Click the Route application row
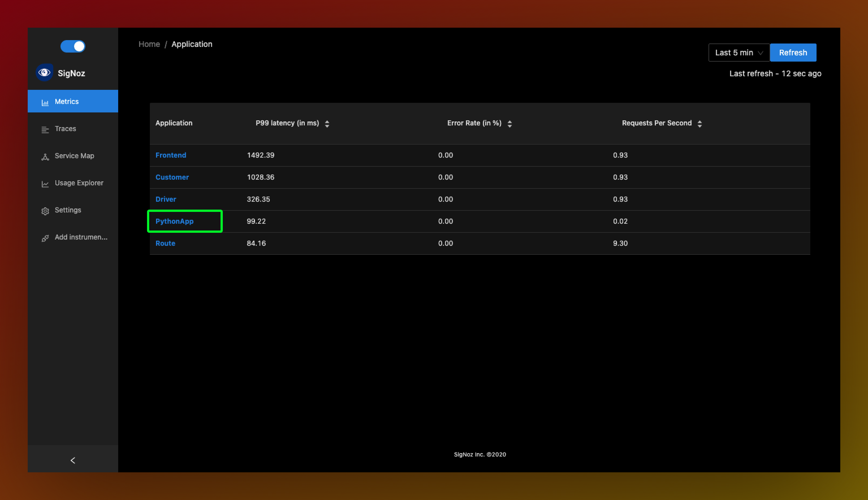 click(165, 243)
